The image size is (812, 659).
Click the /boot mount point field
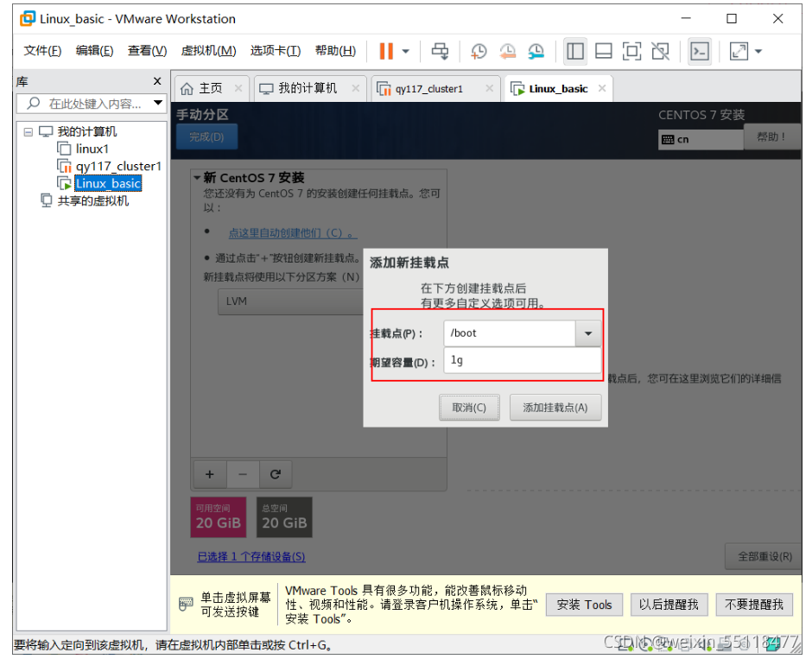point(510,333)
